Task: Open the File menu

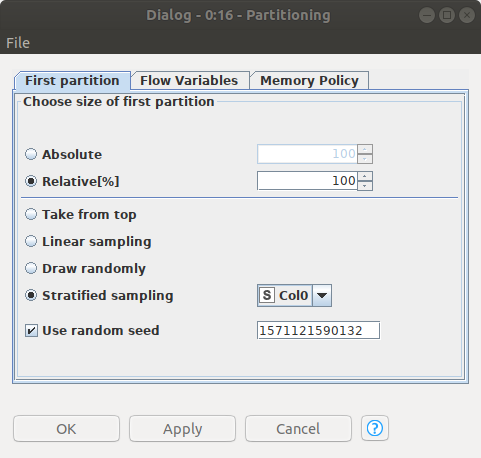Action: [x=18, y=43]
